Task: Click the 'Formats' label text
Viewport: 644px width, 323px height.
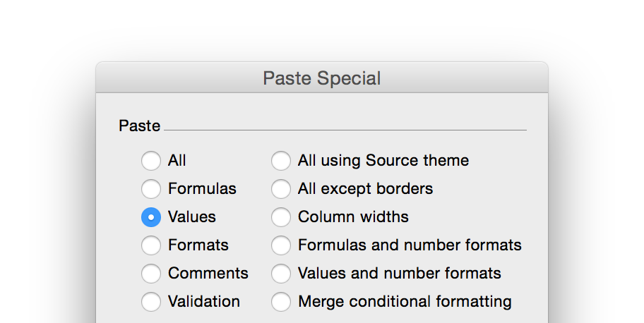Action: (198, 245)
